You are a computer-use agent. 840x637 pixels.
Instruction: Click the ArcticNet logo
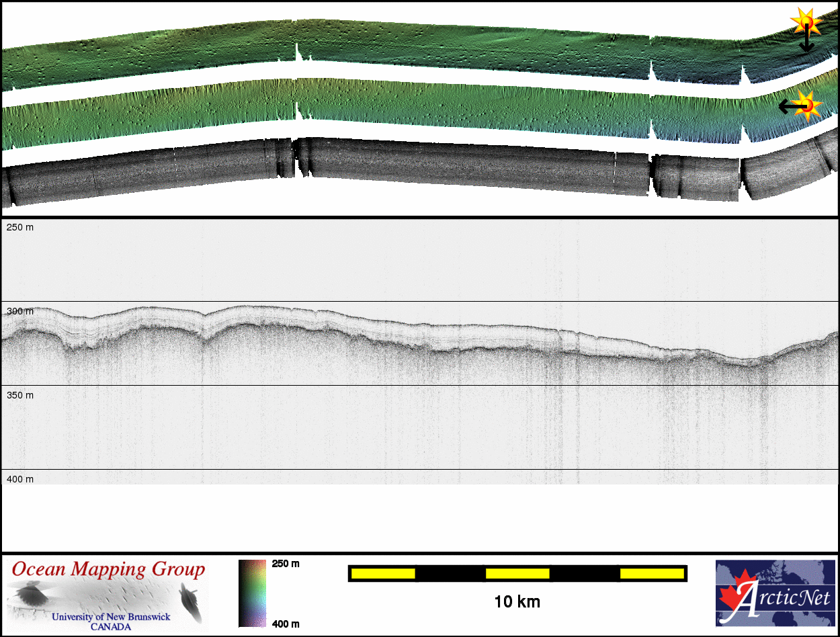tap(775, 593)
